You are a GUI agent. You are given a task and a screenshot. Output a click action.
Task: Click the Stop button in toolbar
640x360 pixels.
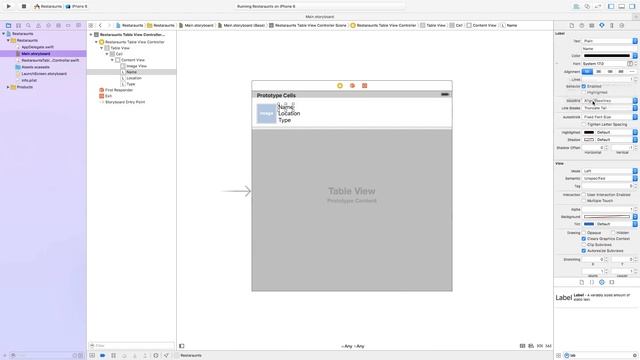(x=24, y=7)
